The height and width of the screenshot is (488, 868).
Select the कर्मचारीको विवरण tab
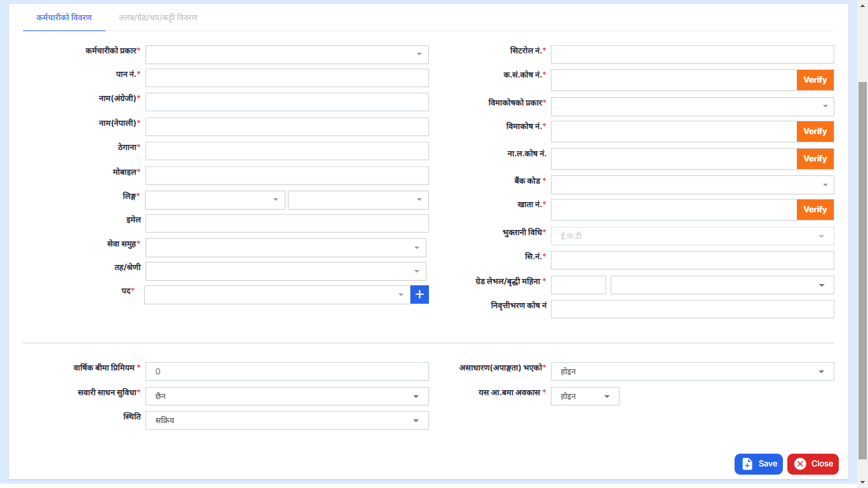coord(64,18)
